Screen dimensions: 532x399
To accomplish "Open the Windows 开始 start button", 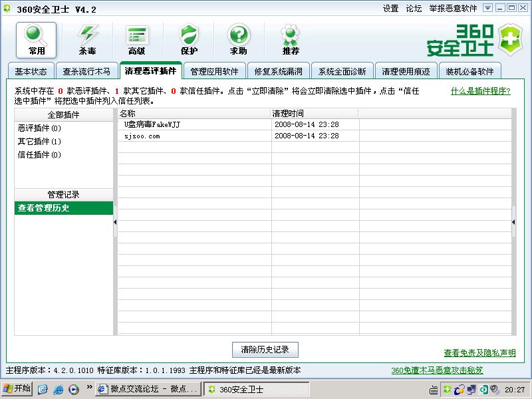I will (17, 389).
